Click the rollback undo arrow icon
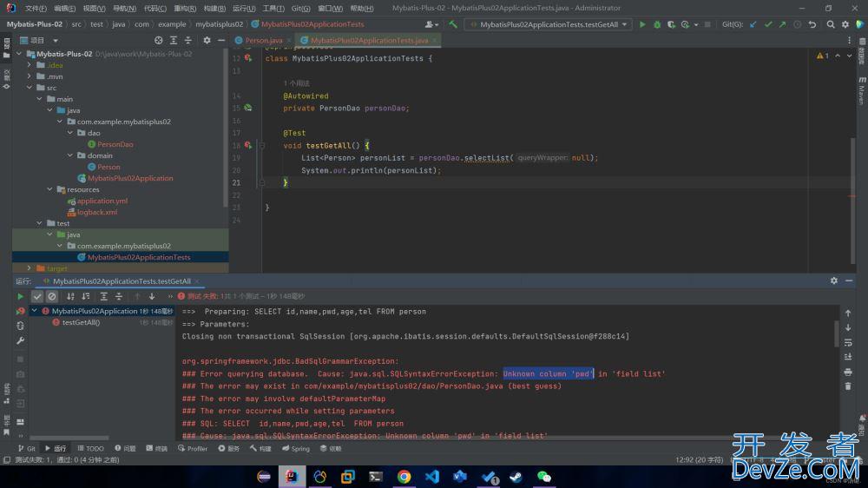This screenshot has width=868, height=488. point(812,24)
